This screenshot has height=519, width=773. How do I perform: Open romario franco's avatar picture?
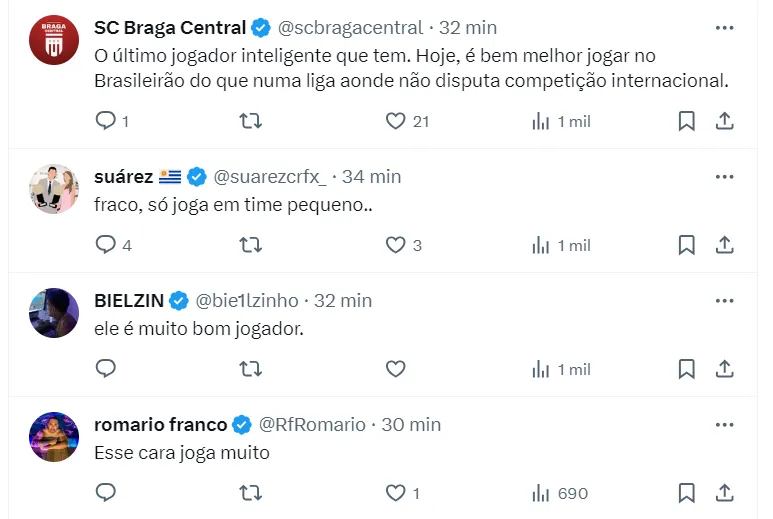click(x=54, y=437)
